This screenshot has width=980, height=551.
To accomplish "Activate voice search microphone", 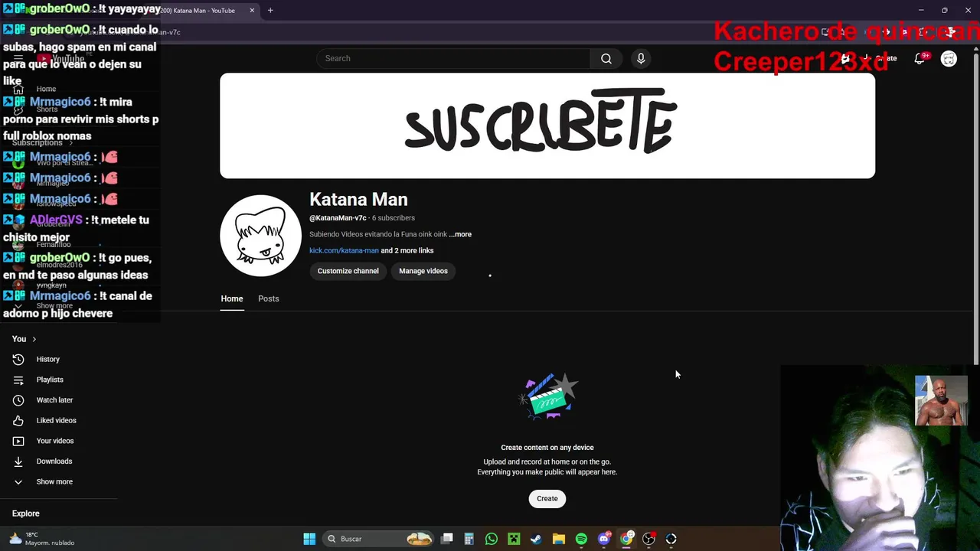I will click(x=641, y=58).
